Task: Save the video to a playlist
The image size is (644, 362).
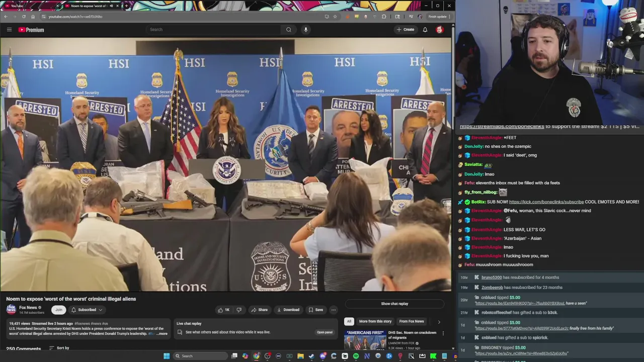Action: click(316, 310)
